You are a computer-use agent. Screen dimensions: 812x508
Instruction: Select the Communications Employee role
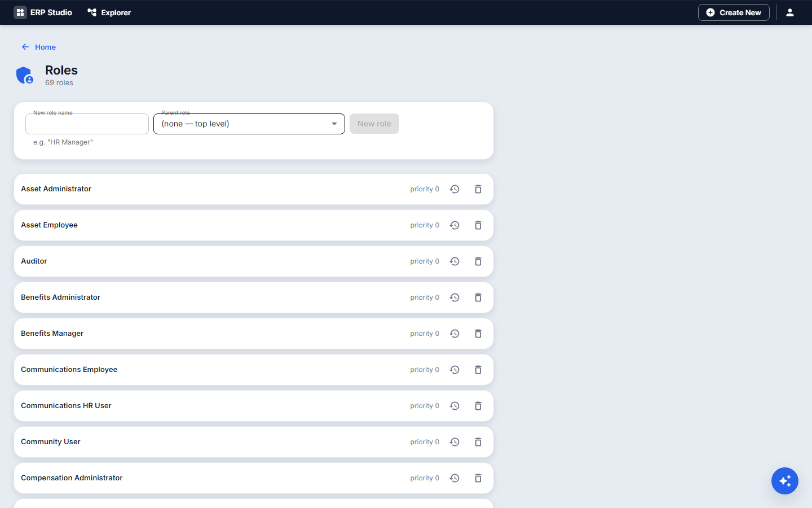tap(254, 370)
